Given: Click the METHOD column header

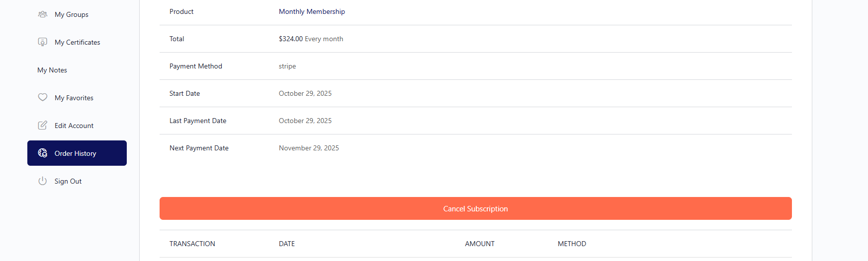Looking at the screenshot, I should point(572,244).
